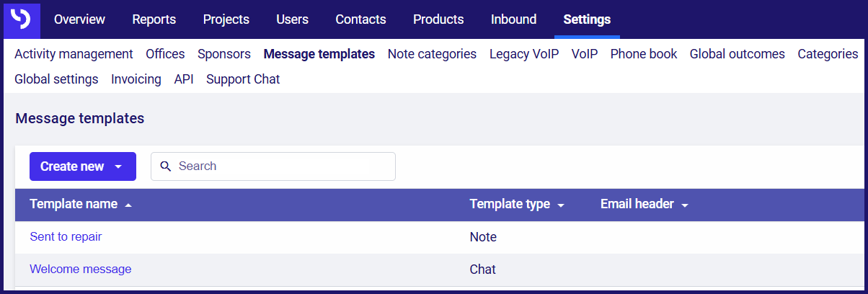
Task: Open the Overview tab
Action: (79, 19)
